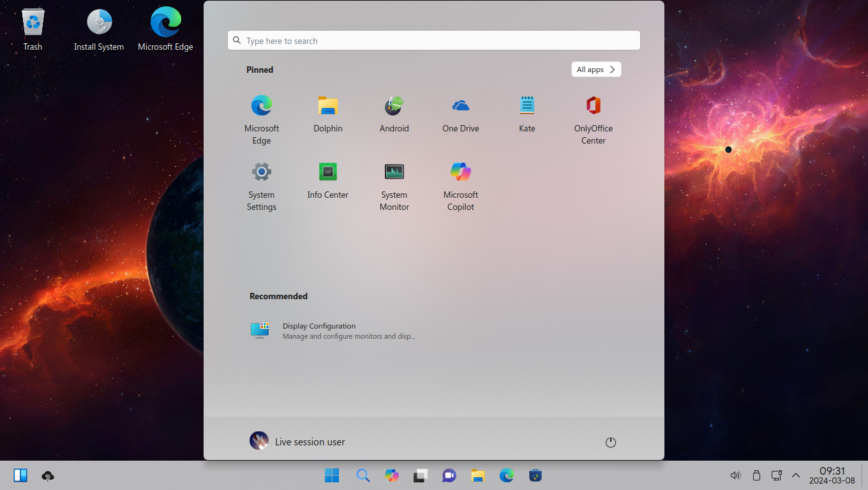This screenshot has height=490, width=868.
Task: Click the Recommended section heading
Action: tap(278, 296)
